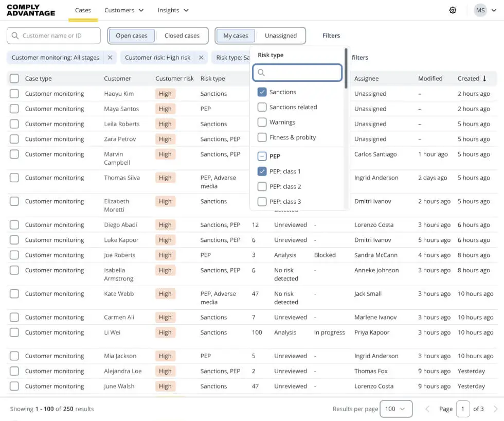Screen dimensions: 504x421
Task: Select the checkbox on Haoyu Kim's row
Action: 14,93
